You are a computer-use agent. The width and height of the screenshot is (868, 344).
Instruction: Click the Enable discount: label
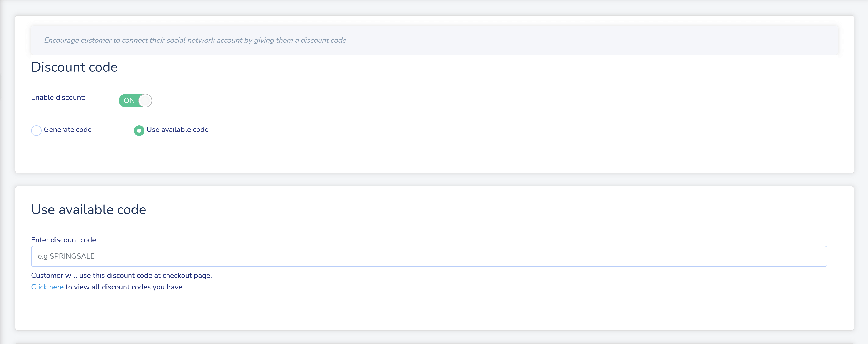(58, 97)
